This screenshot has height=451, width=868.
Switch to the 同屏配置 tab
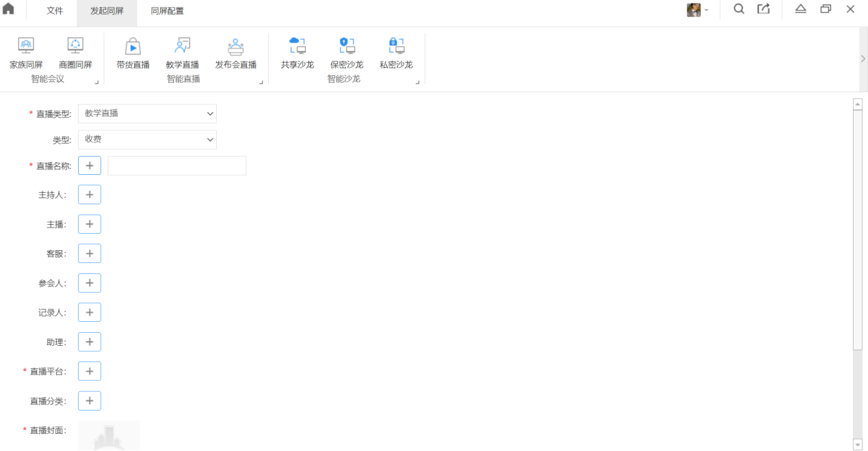point(167,11)
